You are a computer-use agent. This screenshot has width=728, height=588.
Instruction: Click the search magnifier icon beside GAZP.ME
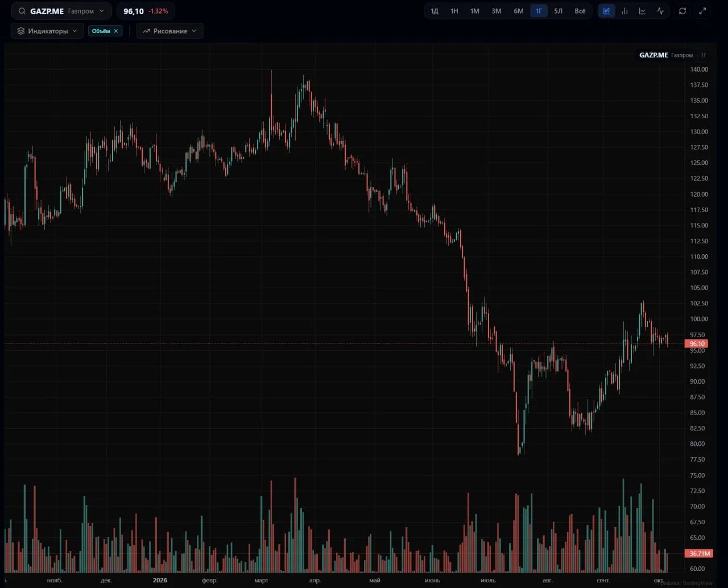click(x=22, y=11)
